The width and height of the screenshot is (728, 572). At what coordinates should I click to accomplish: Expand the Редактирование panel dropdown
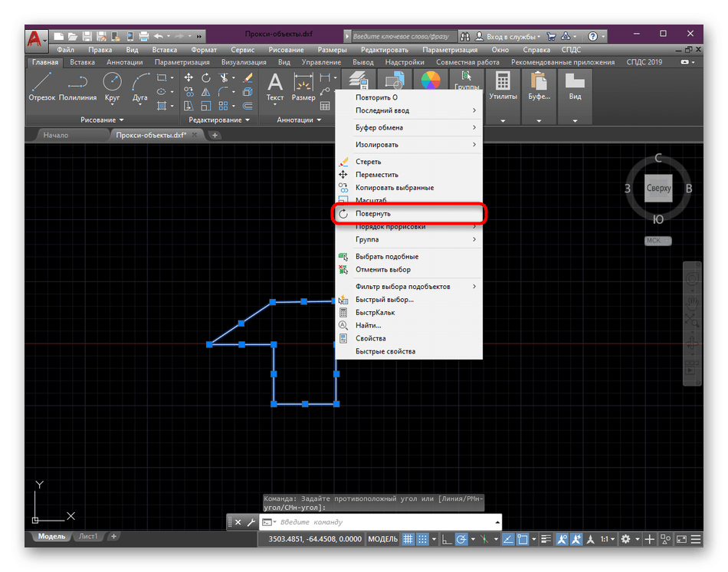(219, 120)
